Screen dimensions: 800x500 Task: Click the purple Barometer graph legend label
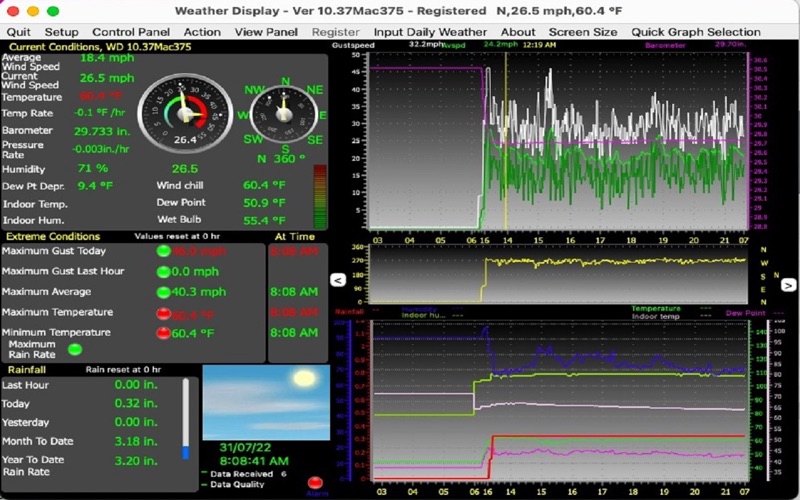pyautogui.click(x=665, y=45)
